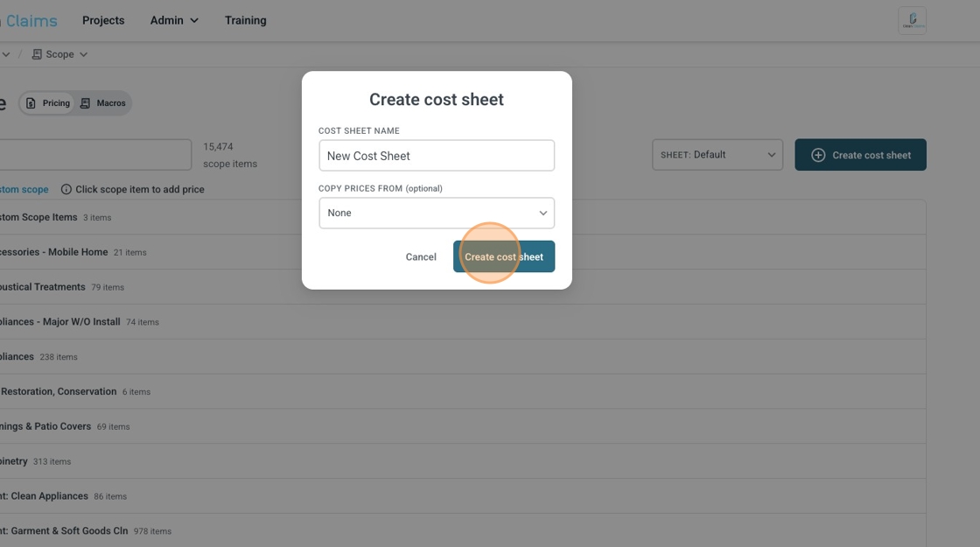The image size is (980, 547).
Task: Switch to Macros view toggle
Action: 103,103
